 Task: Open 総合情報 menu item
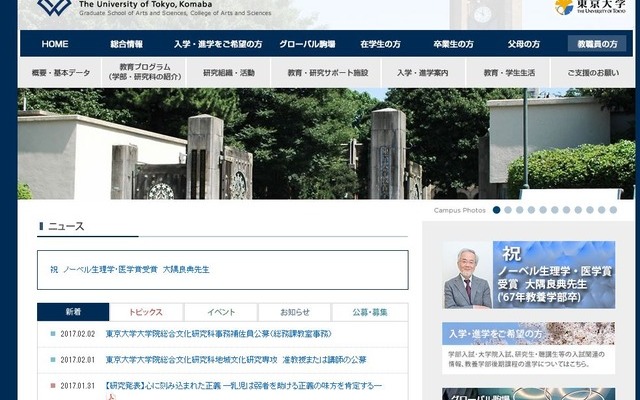127,44
